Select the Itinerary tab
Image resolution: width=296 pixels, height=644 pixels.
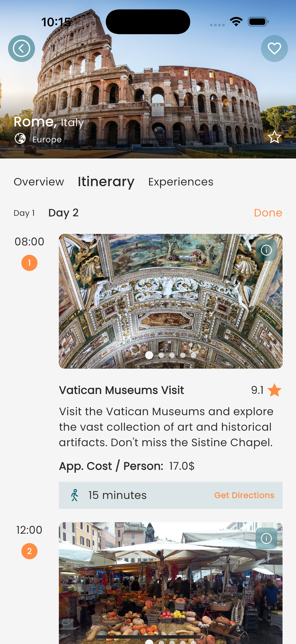pos(106,182)
